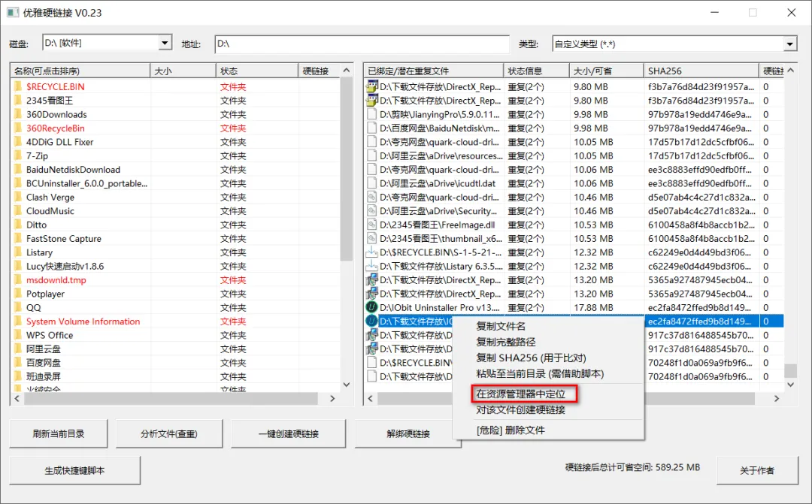Click icon of D:\下载文件存放\Listary 6.3.5 row
The height and width of the screenshot is (504, 812).
click(371, 266)
